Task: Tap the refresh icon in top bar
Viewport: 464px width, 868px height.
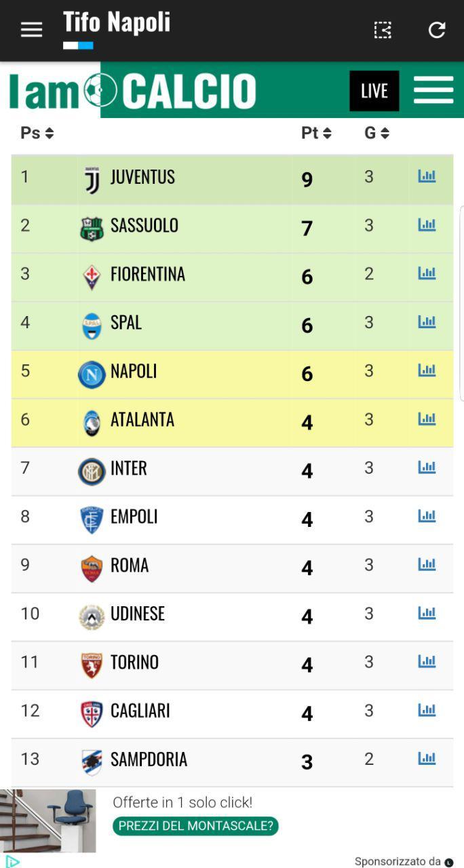Action: coord(437,30)
